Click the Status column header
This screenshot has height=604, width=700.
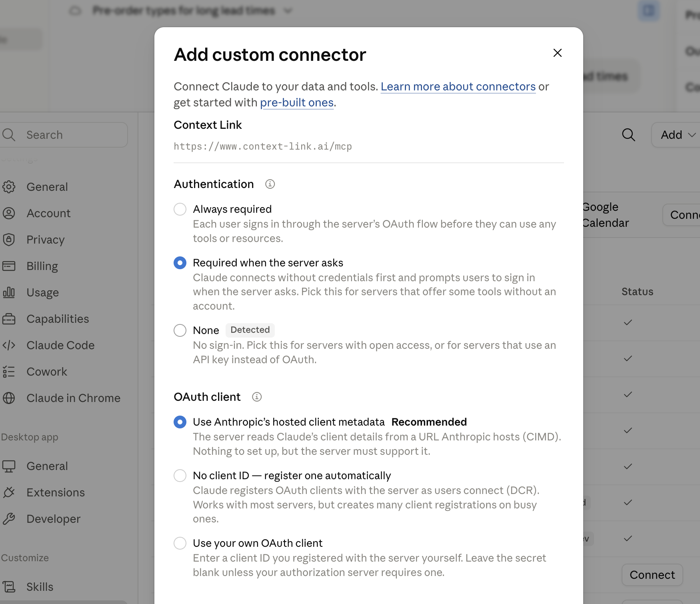637,292
